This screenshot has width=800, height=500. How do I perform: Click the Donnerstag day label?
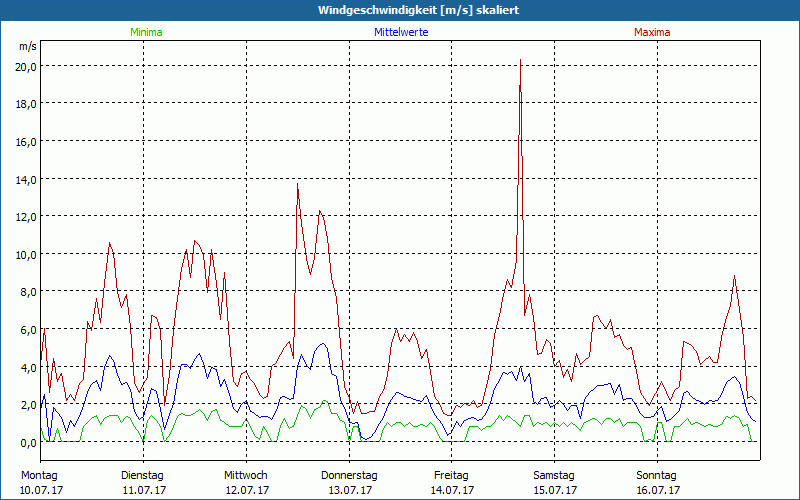pyautogui.click(x=349, y=475)
